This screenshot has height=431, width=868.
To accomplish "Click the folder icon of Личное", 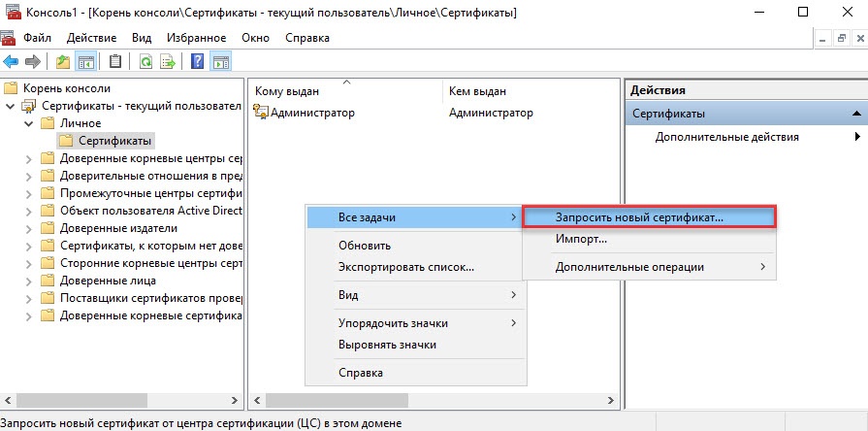I will click(48, 123).
